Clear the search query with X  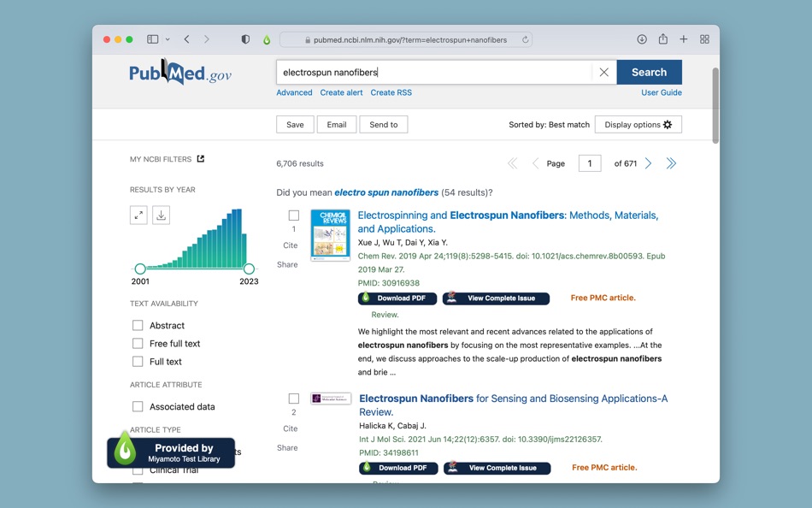603,72
